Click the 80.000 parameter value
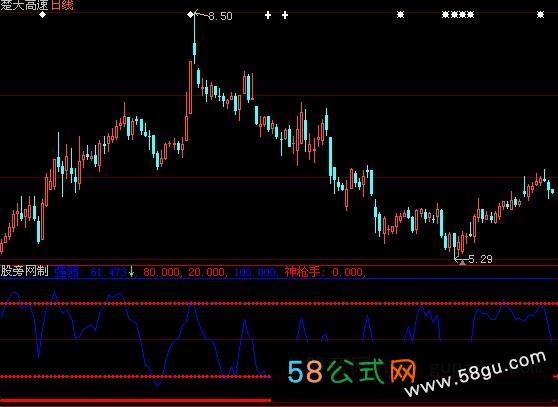Image resolution: width=558 pixels, height=407 pixels. tap(162, 273)
